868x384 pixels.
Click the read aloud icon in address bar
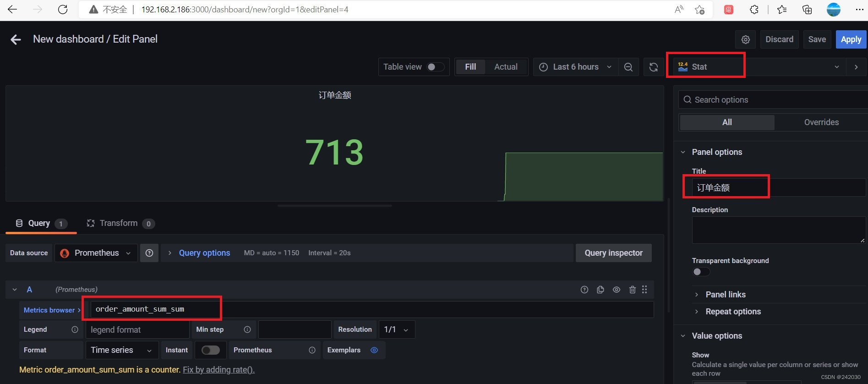(x=679, y=10)
